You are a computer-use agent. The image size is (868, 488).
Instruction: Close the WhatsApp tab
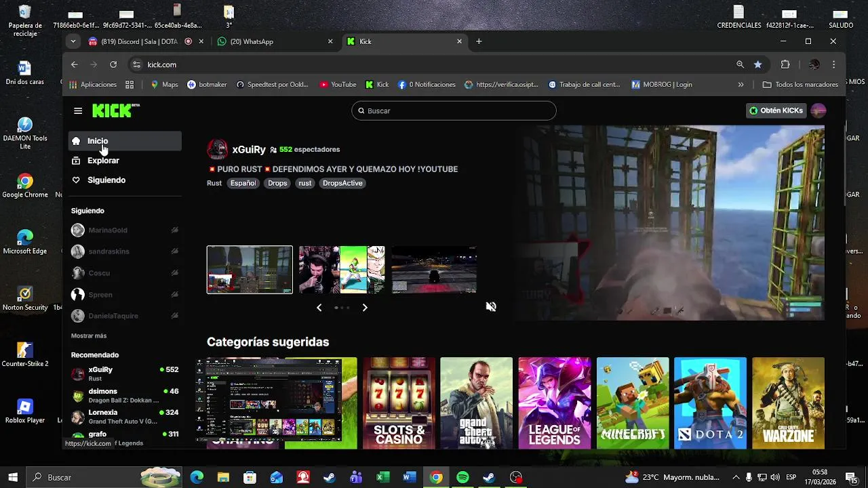(x=330, y=41)
